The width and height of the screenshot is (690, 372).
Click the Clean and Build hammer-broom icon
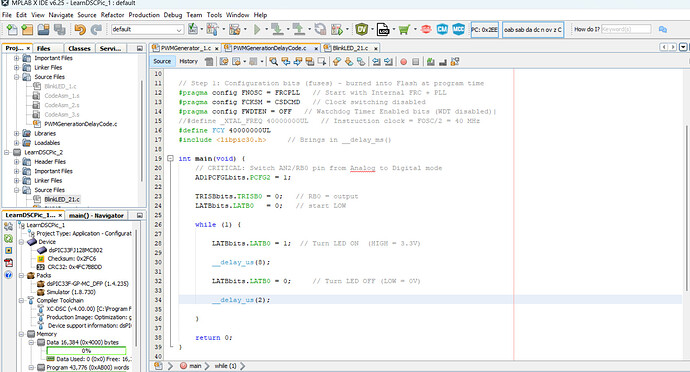pyautogui.click(x=235, y=29)
